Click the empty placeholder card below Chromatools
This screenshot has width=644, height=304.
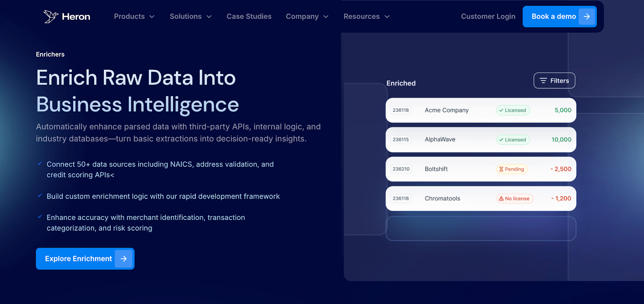coord(481,228)
